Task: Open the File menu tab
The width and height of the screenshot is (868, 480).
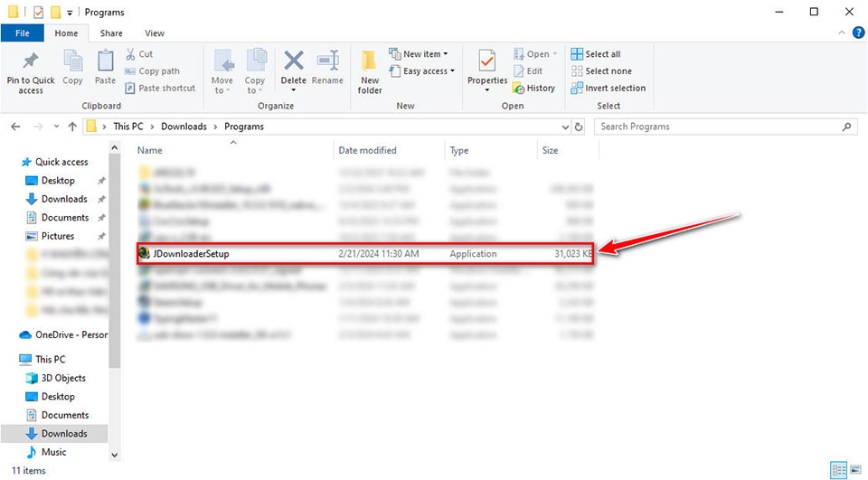Action: click(22, 33)
